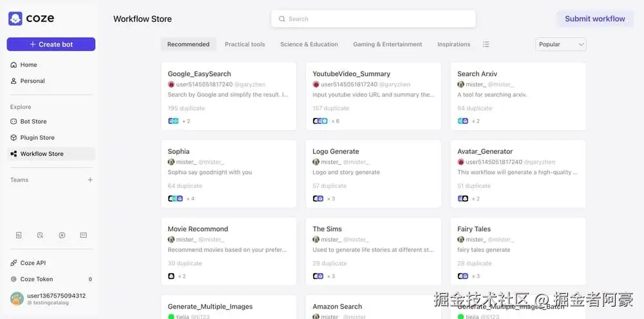
Task: Expand more categories list icon
Action: coord(486,44)
